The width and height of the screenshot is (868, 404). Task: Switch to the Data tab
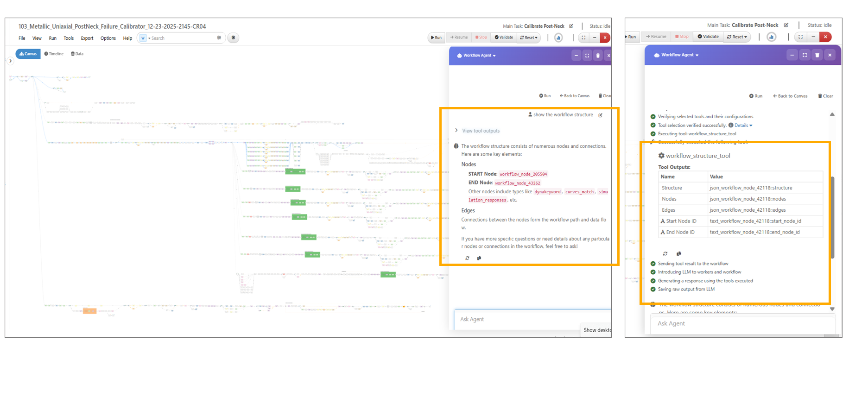(77, 54)
